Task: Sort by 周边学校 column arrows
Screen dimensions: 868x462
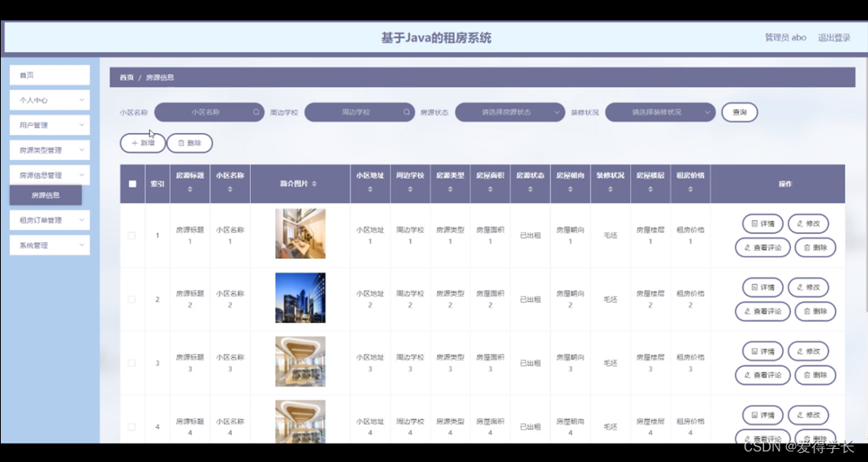Action: coord(410,189)
